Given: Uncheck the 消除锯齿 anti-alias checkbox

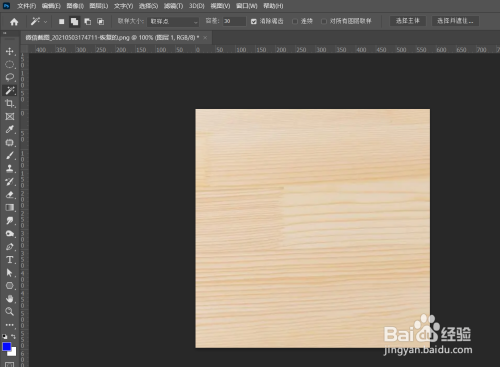Looking at the screenshot, I should click(254, 21).
